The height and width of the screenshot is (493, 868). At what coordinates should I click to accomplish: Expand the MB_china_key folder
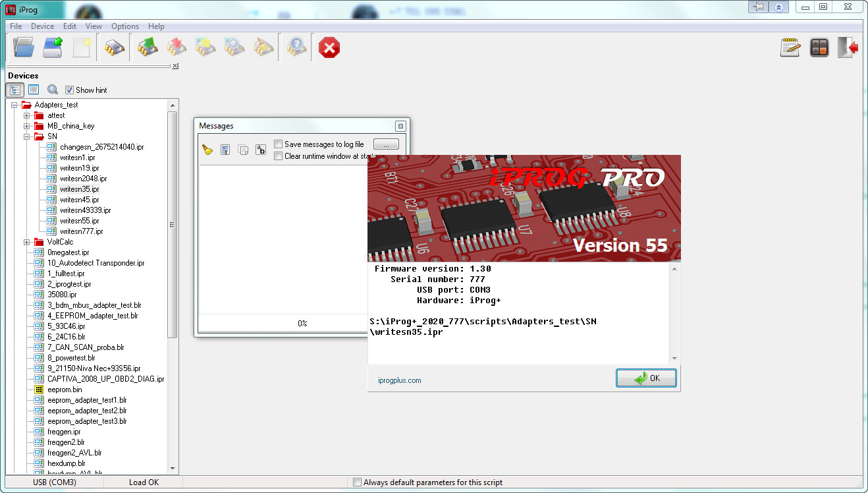tap(27, 126)
